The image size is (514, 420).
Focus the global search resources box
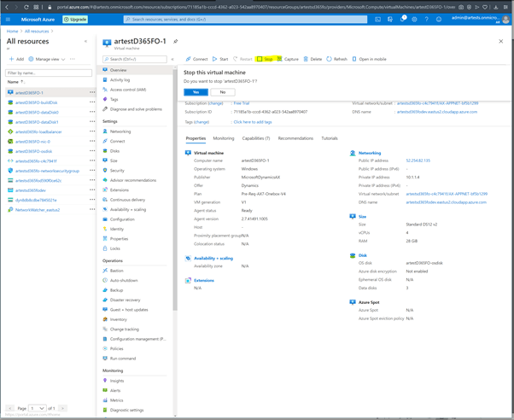(245, 20)
